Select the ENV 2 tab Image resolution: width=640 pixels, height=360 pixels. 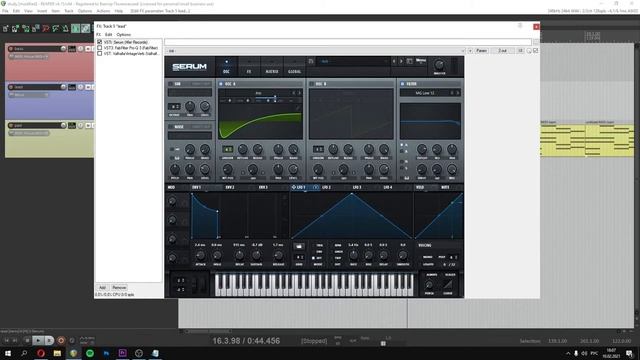click(230, 187)
